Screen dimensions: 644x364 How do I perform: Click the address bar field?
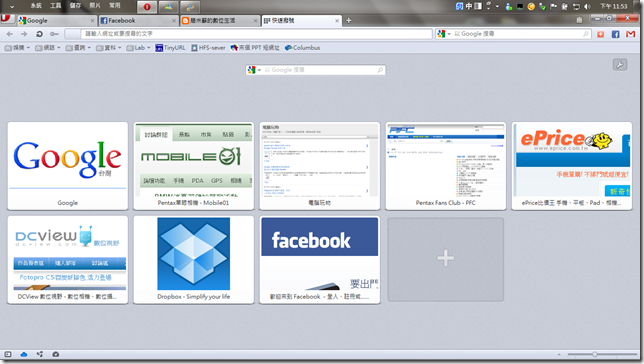248,34
